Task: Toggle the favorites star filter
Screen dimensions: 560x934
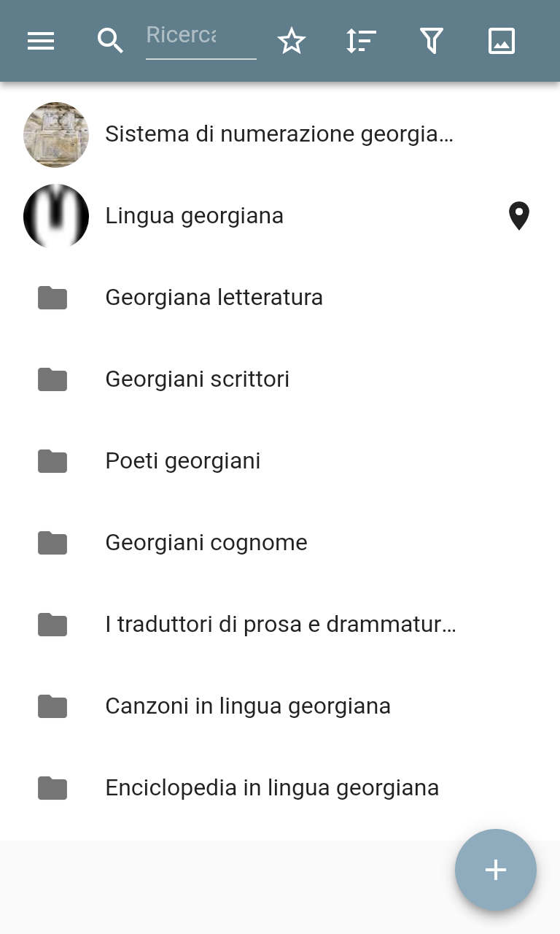Action: coord(292,41)
